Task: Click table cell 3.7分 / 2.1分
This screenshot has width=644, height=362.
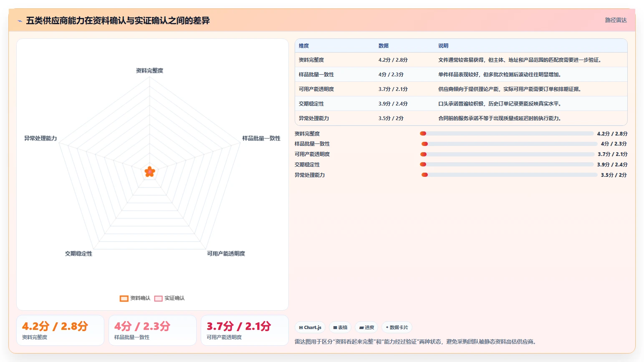Action: [x=393, y=89]
